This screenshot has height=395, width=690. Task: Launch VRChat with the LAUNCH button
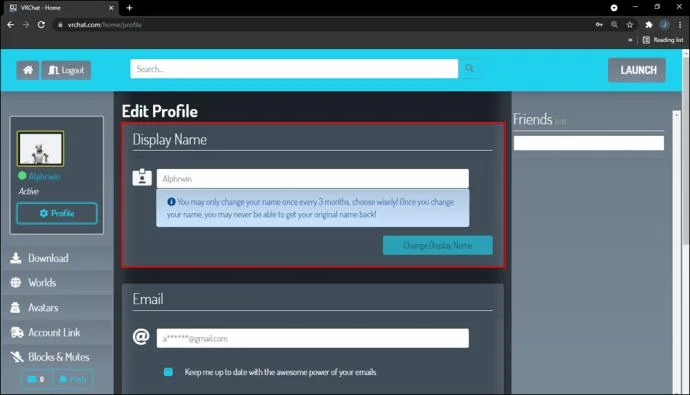637,70
